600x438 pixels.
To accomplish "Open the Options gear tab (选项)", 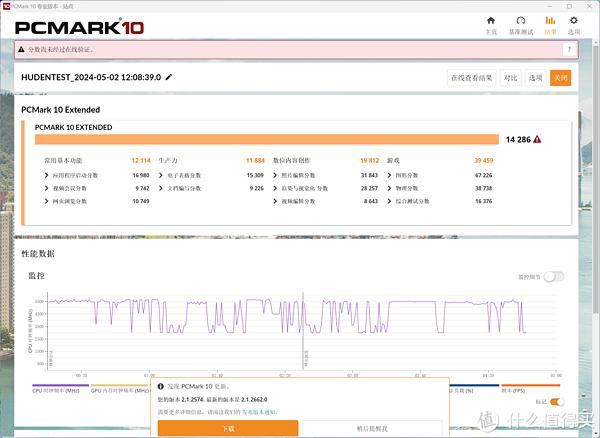I will 574,26.
